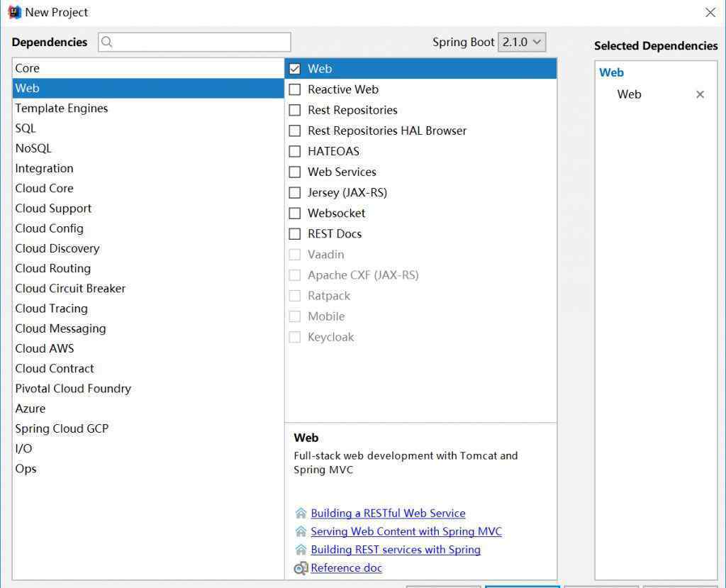Select the Core category
Screen dimensions: 726x588
(x=148, y=68)
